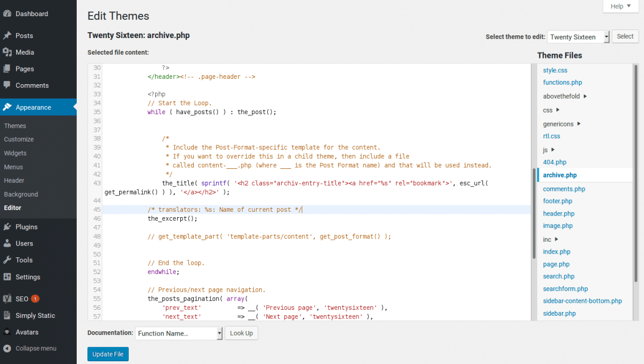The width and height of the screenshot is (644, 364).
Task: Click the Dashboard gauge icon
Action: coord(8,14)
